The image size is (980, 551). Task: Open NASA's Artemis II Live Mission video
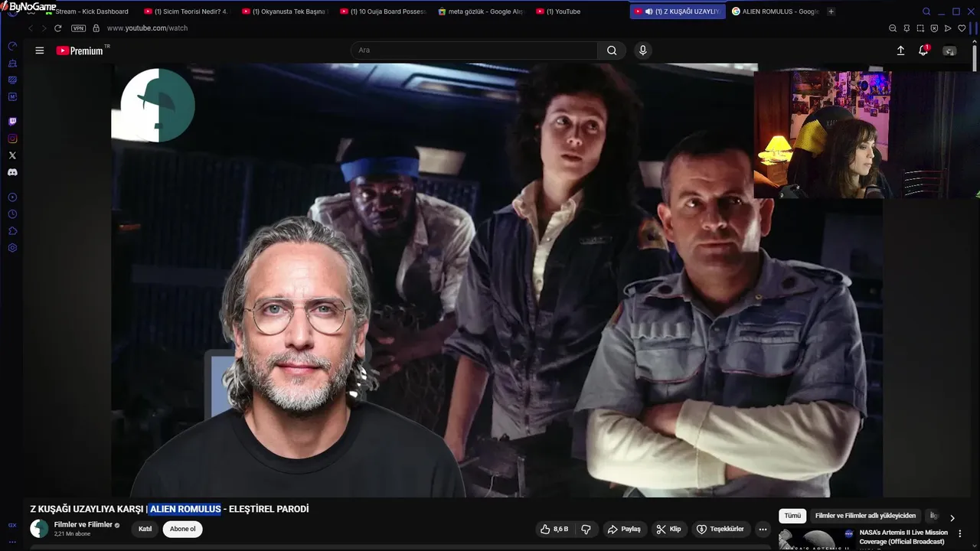pyautogui.click(x=903, y=537)
